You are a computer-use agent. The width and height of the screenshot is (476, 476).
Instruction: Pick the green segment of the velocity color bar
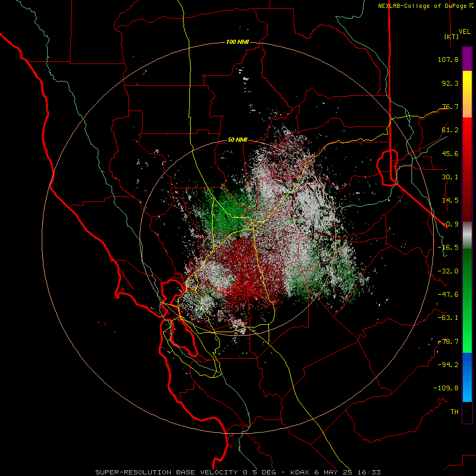point(467,300)
